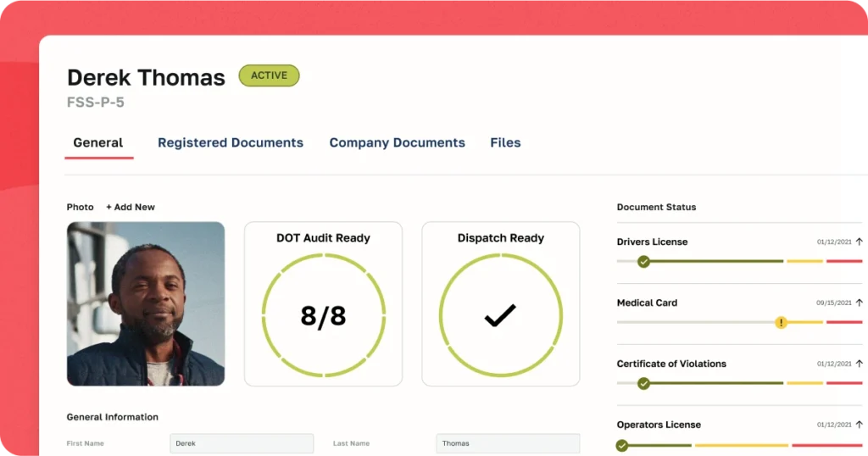The height and width of the screenshot is (456, 868).
Task: Click the upload arrow for Operators License
Action: click(859, 425)
